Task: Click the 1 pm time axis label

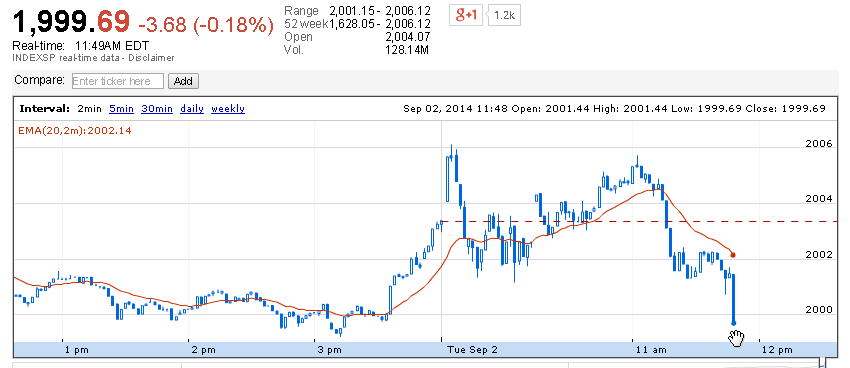Action: click(x=76, y=350)
